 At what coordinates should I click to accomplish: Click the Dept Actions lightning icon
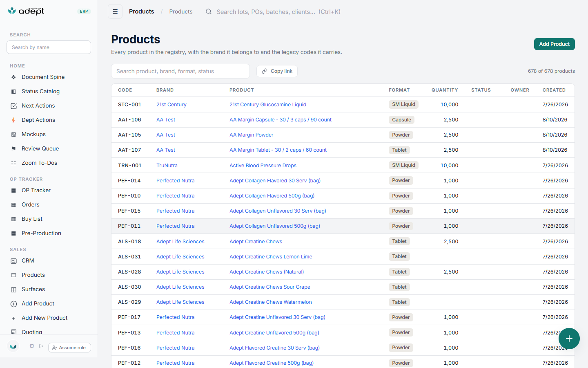(x=13, y=120)
